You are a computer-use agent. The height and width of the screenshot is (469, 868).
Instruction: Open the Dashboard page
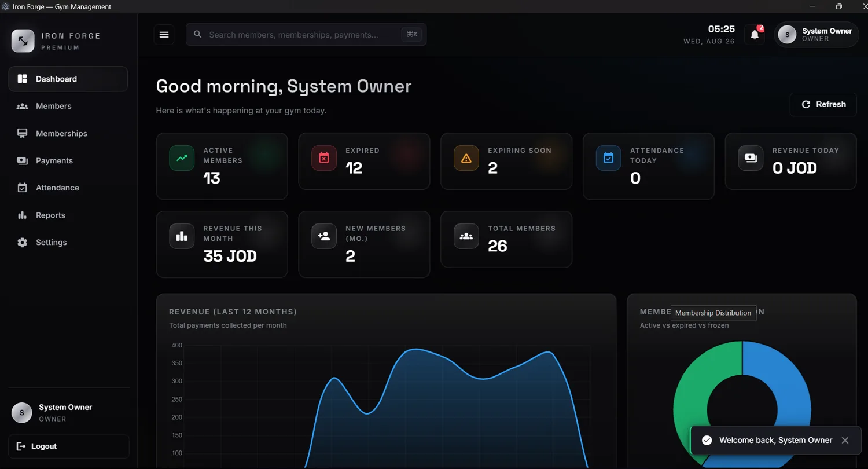pyautogui.click(x=68, y=79)
